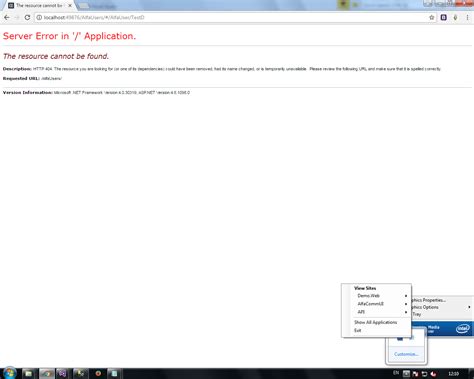
Task: Reload the current page
Action: pyautogui.click(x=27, y=17)
